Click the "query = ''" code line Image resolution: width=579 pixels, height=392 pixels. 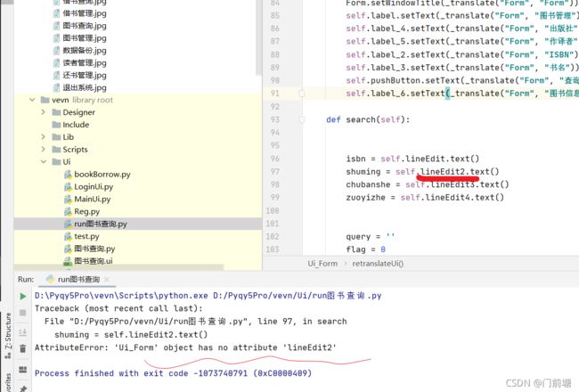[371, 236]
